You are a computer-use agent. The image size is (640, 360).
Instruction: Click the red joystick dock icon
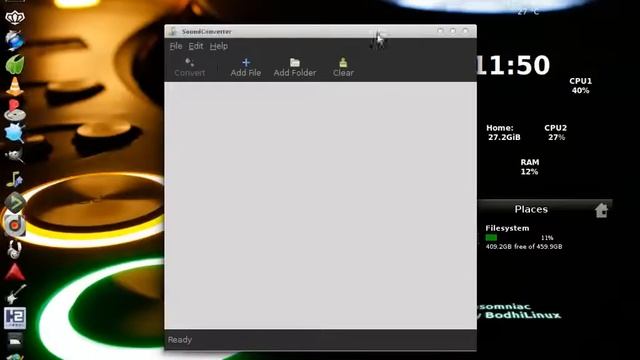coord(15,110)
